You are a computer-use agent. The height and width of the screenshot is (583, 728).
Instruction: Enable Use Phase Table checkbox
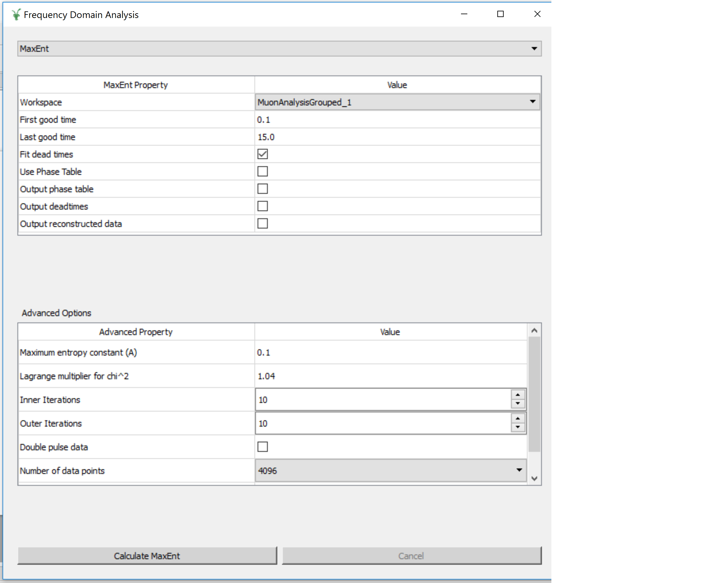point(262,171)
